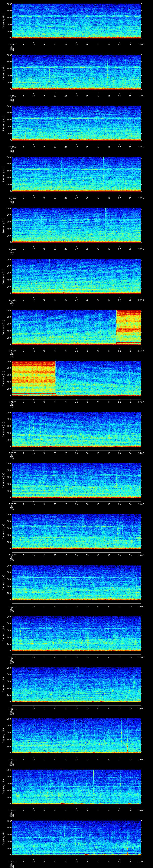153x868 pixels.
Task: Click the spectrogram panel starting at 0:25:00
Action: coord(76,583)
